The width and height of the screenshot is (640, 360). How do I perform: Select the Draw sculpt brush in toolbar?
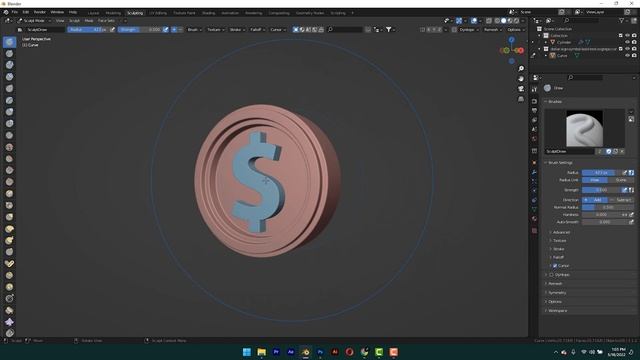point(9,42)
